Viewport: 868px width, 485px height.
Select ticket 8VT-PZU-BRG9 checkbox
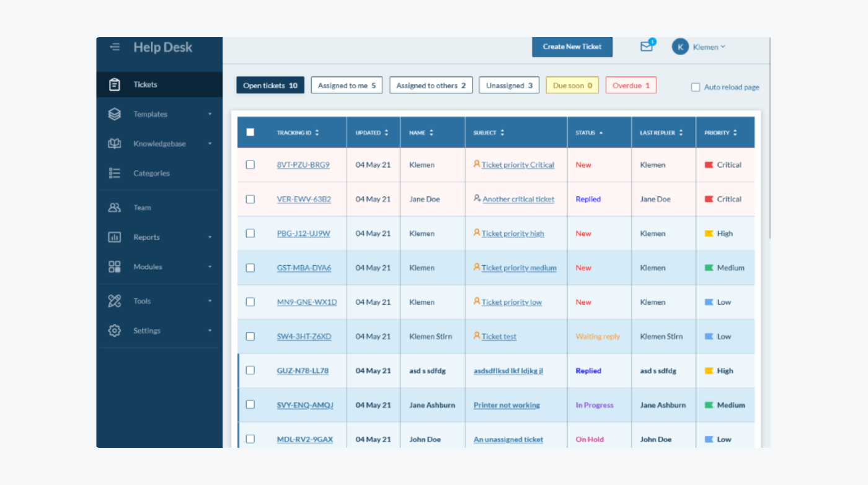(x=250, y=165)
